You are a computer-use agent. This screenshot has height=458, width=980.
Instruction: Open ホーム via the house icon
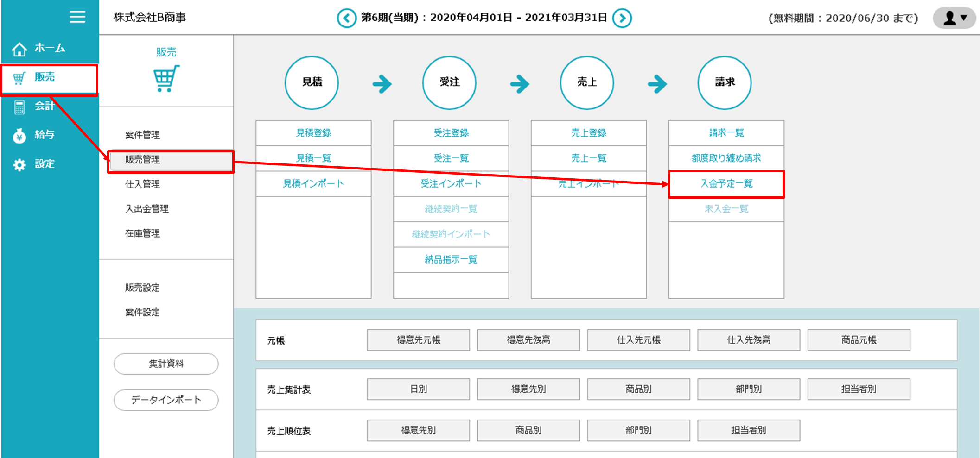click(19, 49)
